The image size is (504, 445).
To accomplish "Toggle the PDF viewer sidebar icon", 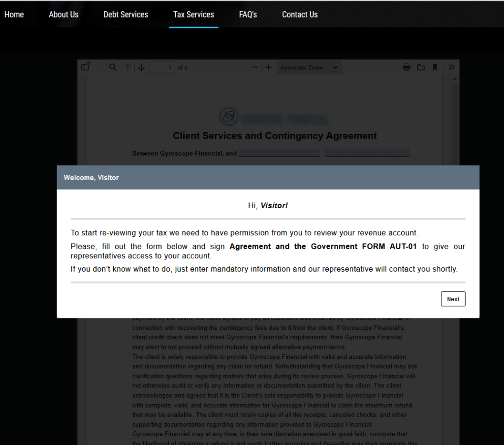I will [85, 67].
